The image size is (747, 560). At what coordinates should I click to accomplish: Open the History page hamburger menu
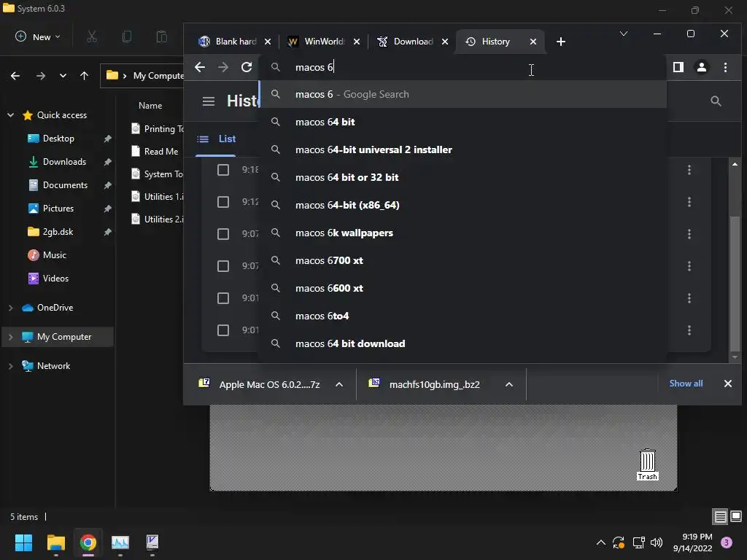pyautogui.click(x=208, y=101)
